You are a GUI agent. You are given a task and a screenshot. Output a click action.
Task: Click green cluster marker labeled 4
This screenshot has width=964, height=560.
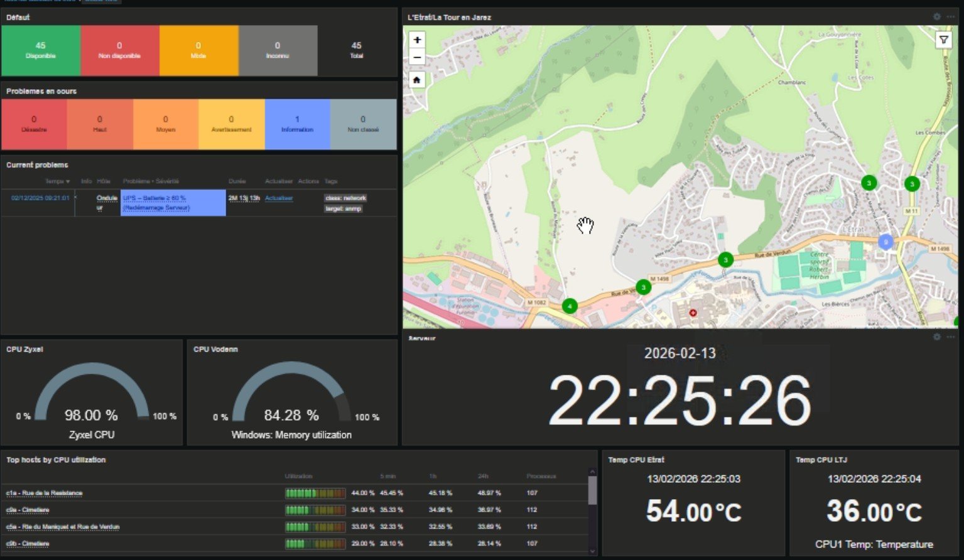click(x=570, y=306)
